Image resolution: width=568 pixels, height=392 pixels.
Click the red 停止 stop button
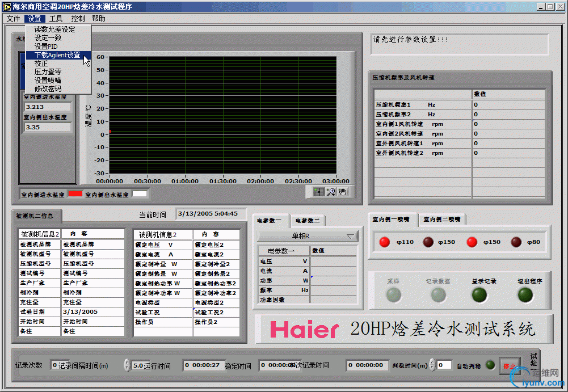pos(508,366)
